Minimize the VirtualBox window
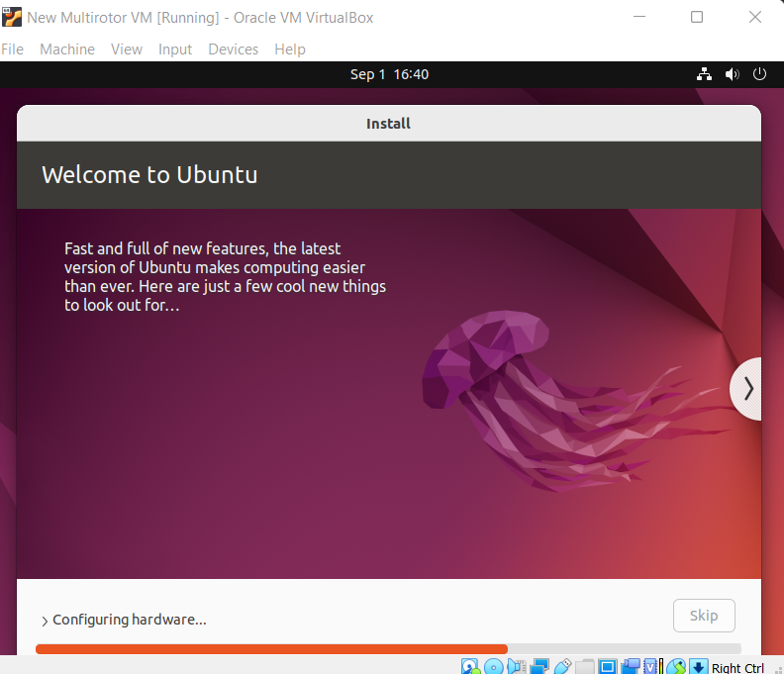The width and height of the screenshot is (784, 674). tap(639, 17)
